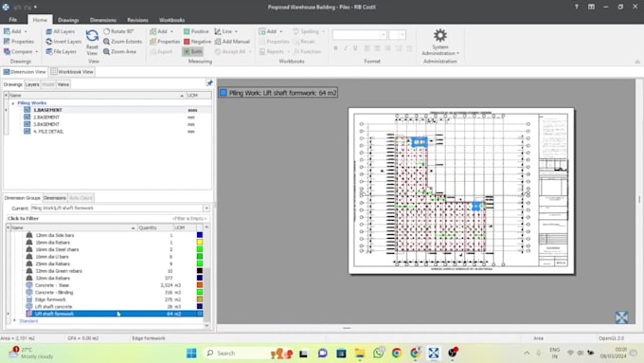
Task: Toggle Both measuring mode
Action: click(192, 52)
